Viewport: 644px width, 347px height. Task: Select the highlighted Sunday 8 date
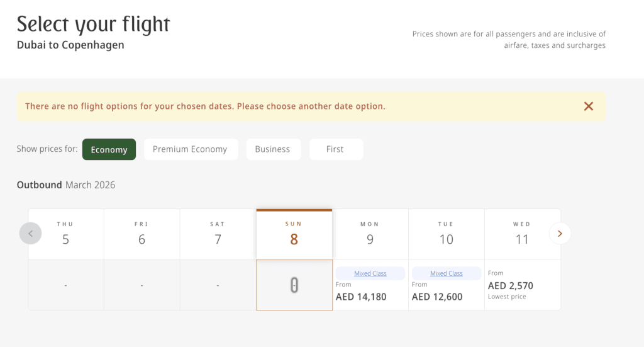click(x=294, y=234)
